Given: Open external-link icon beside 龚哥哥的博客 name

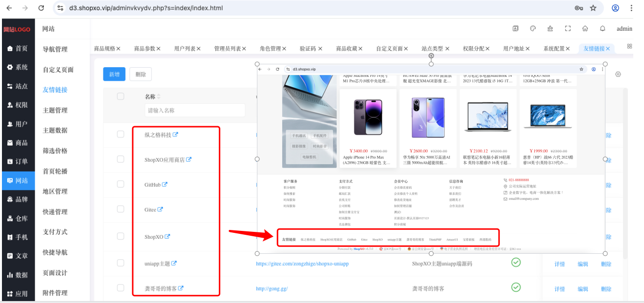Looking at the screenshot, I should (181, 288).
